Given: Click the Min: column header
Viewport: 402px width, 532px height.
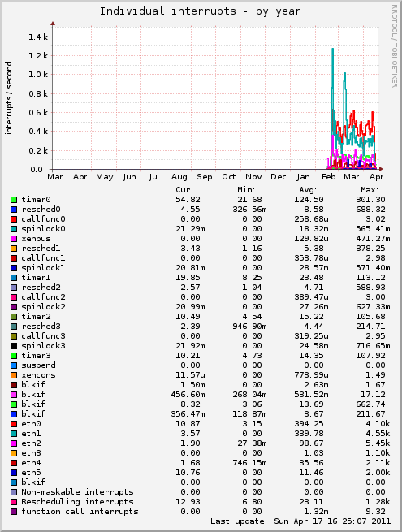Looking at the screenshot, I should 246,190.
